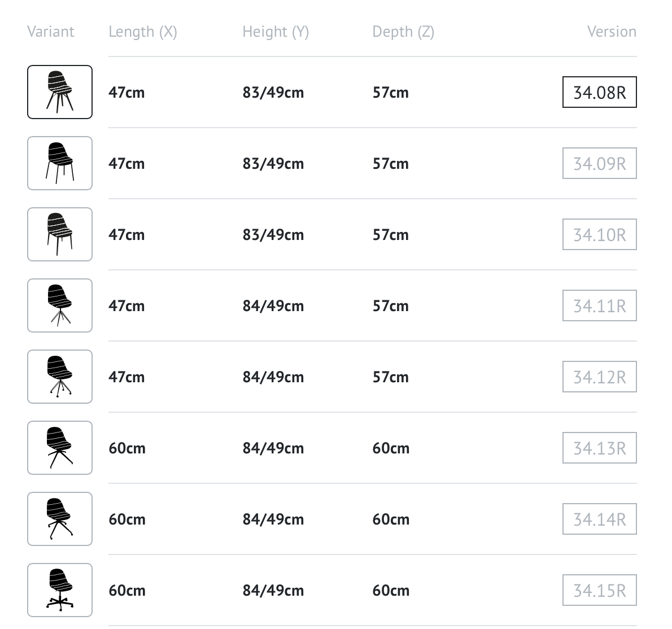The height and width of the screenshot is (629, 672).
Task: Pick version 34.13R
Action: (x=600, y=448)
